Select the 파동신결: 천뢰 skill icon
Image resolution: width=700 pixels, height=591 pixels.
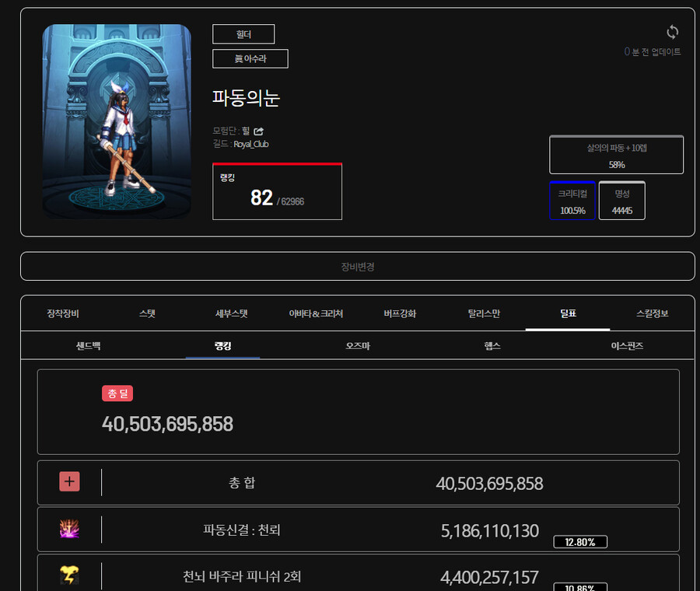[69, 530]
